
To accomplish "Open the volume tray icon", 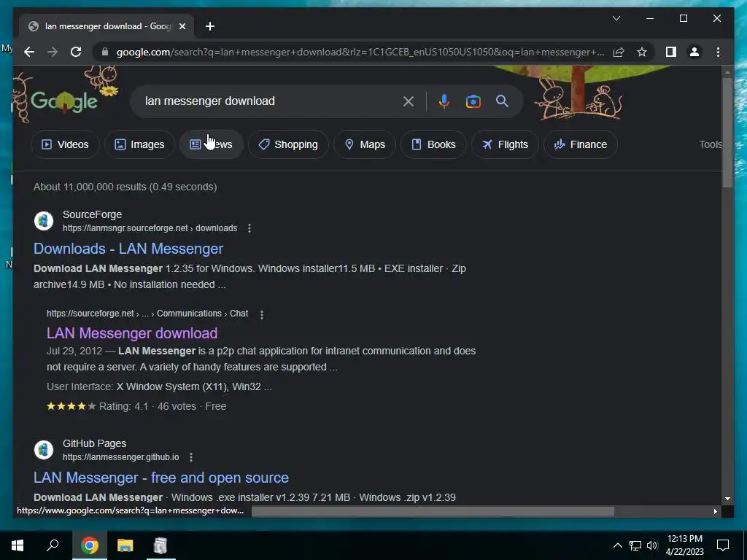I will tap(652, 545).
